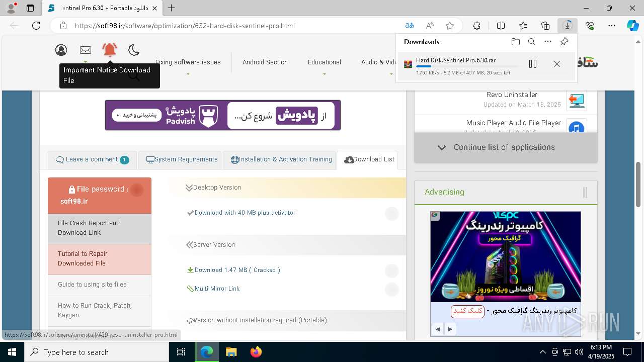This screenshot has width=644, height=362.
Task: Toggle split screen view
Action: click(501, 26)
